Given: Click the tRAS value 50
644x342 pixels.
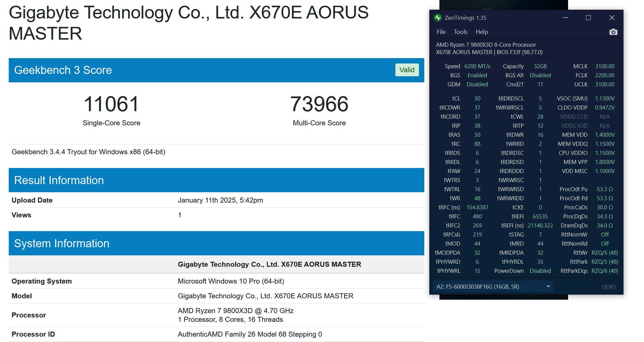Looking at the screenshot, I should pos(477,135).
